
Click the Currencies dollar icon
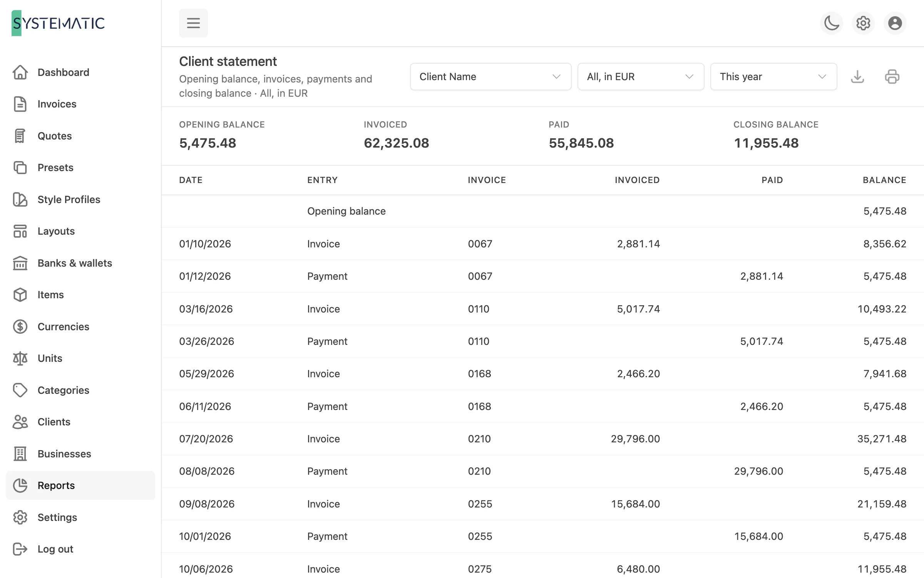(20, 327)
